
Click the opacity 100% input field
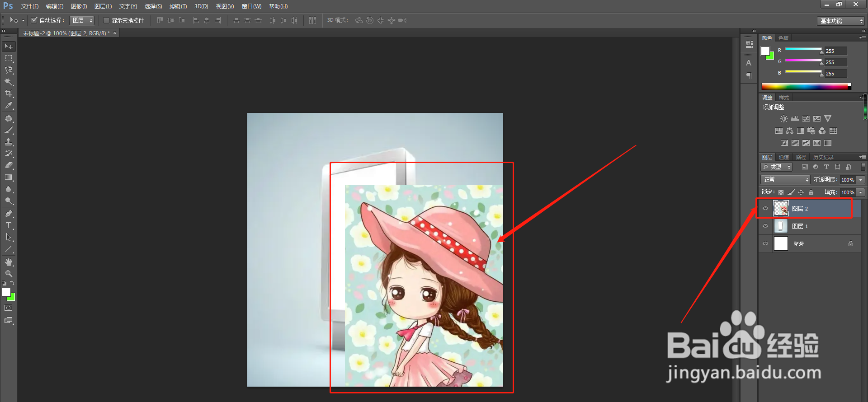(x=848, y=180)
